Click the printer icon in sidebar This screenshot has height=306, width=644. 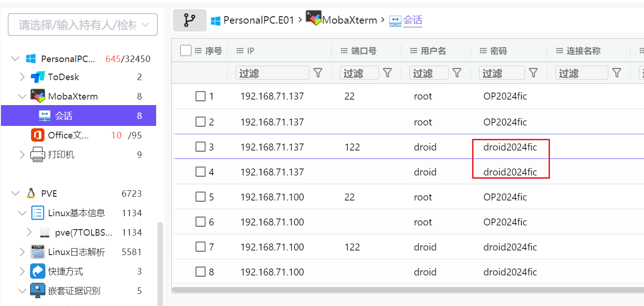(x=38, y=155)
